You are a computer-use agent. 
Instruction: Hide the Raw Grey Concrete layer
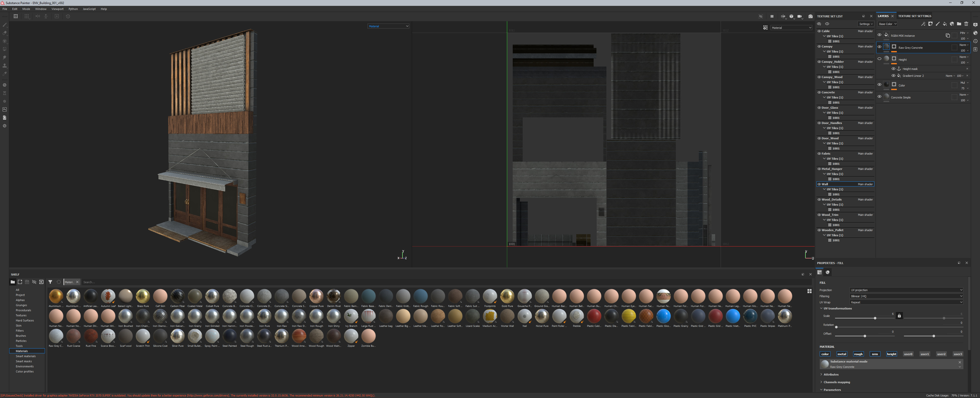[879, 47]
